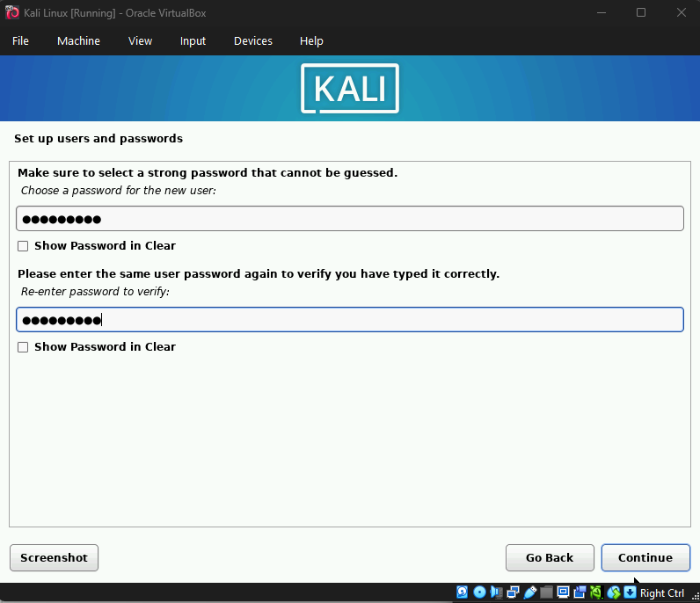This screenshot has height=603, width=700.
Task: Click the re-enter password verification field
Action: coord(349,320)
